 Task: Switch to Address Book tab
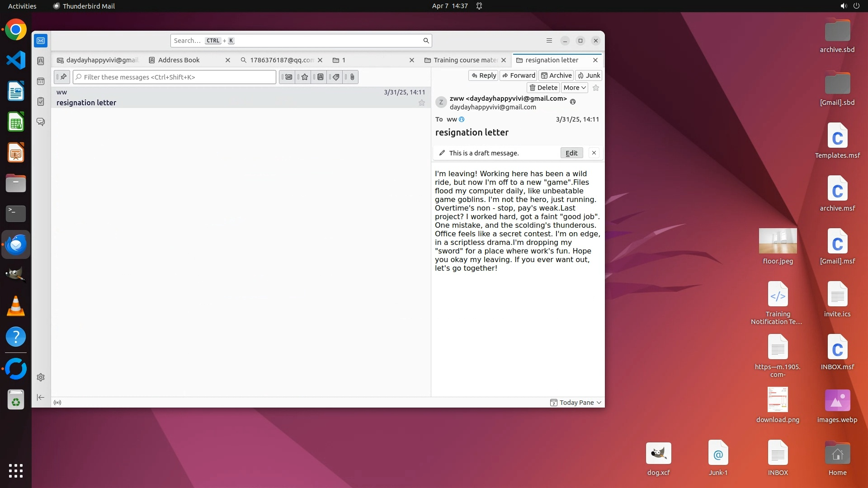coord(179,60)
